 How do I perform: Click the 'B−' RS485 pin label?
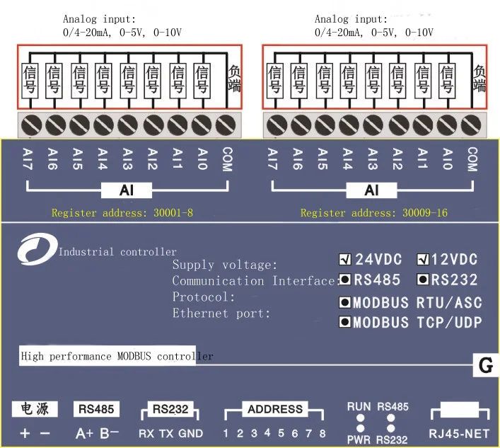(109, 433)
